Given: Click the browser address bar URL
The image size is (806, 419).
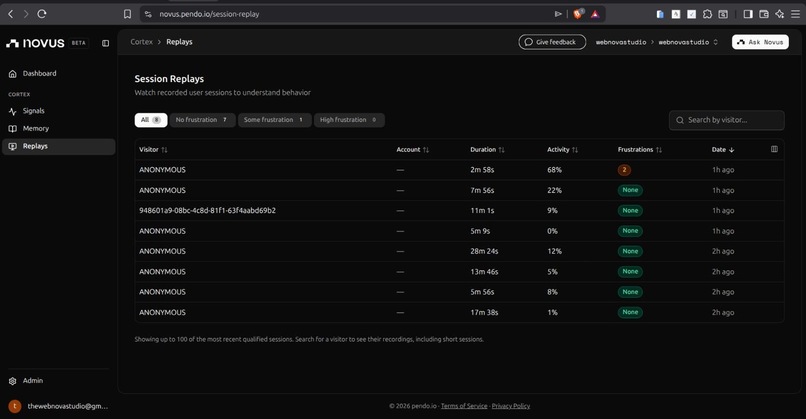Looking at the screenshot, I should pyautogui.click(x=209, y=14).
